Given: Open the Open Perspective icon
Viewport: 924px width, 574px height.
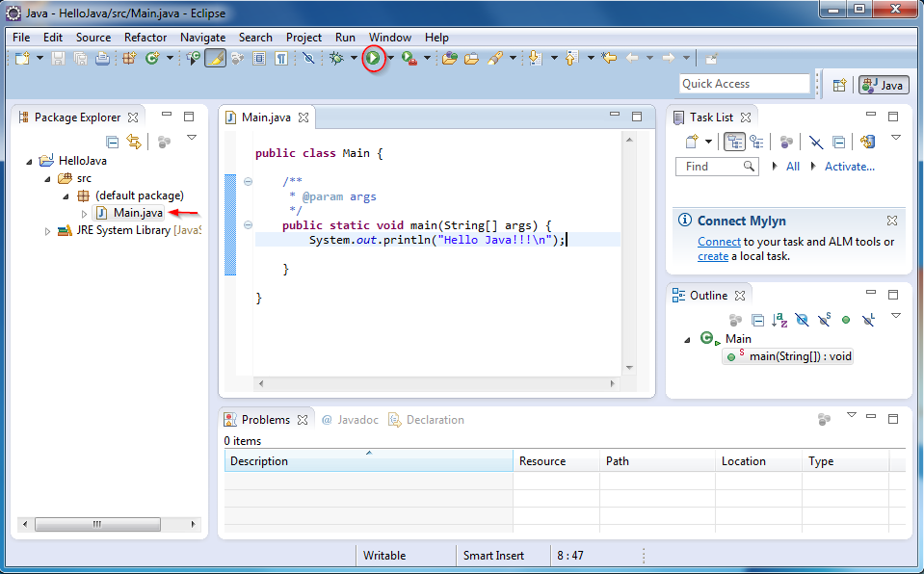Looking at the screenshot, I should point(839,85).
